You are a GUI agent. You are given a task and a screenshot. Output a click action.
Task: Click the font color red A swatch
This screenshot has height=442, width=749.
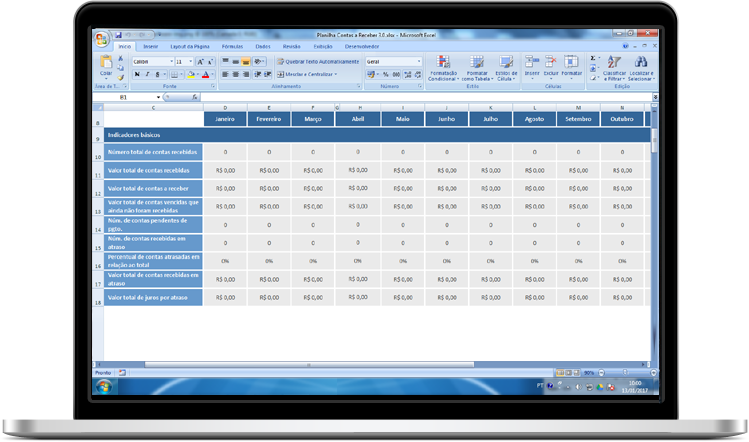[x=205, y=75]
